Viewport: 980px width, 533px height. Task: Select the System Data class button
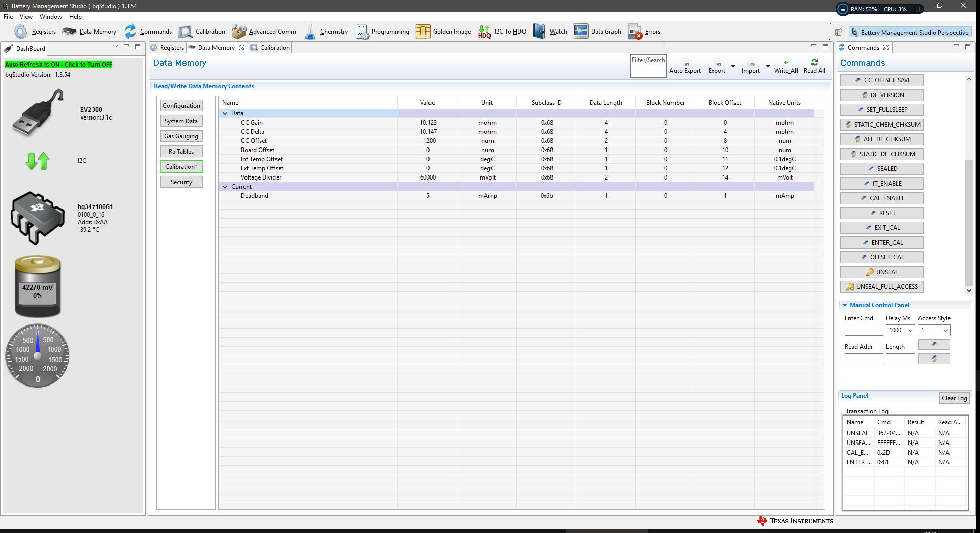tap(181, 121)
